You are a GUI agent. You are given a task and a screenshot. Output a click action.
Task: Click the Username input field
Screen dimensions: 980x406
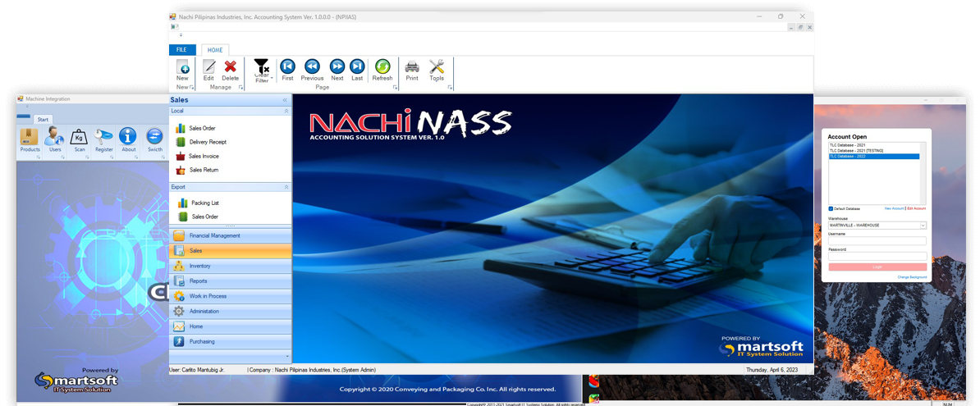point(877,241)
